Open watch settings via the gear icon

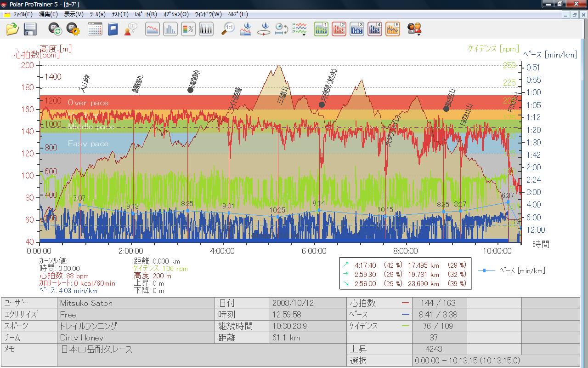[x=73, y=29]
